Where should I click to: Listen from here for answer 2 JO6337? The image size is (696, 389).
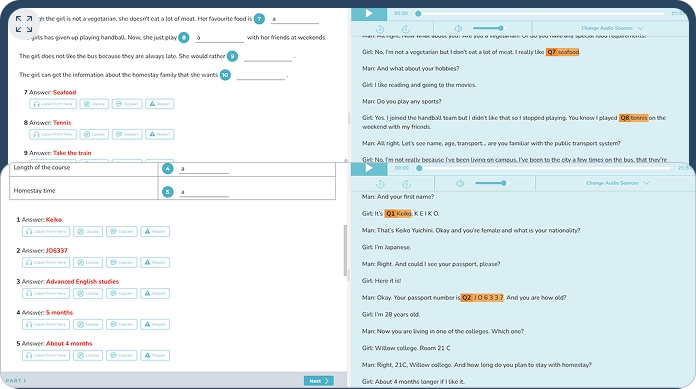(46, 262)
